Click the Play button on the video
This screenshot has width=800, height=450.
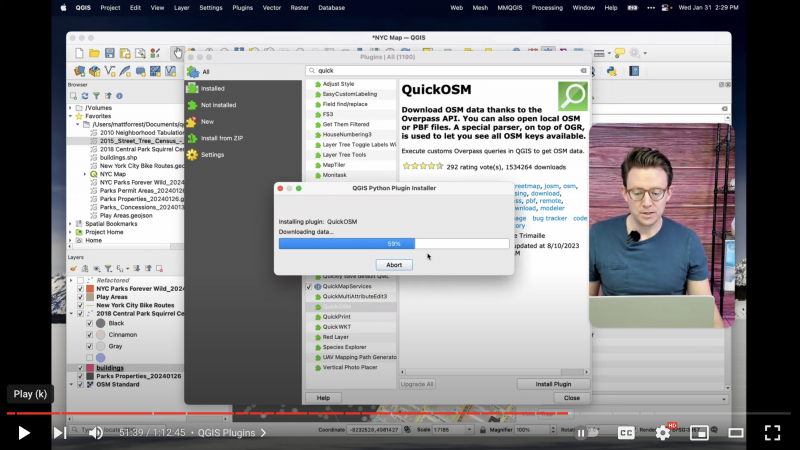(24, 432)
